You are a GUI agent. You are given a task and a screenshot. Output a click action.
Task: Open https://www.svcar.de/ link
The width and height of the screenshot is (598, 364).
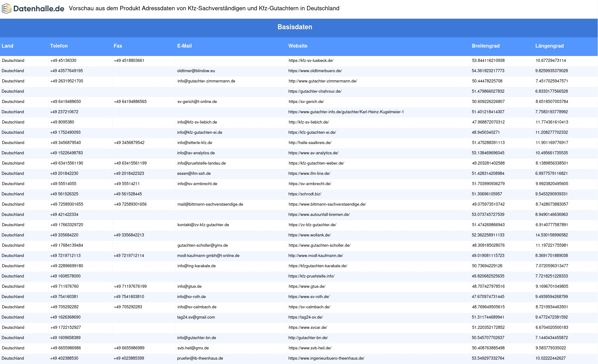308,328
